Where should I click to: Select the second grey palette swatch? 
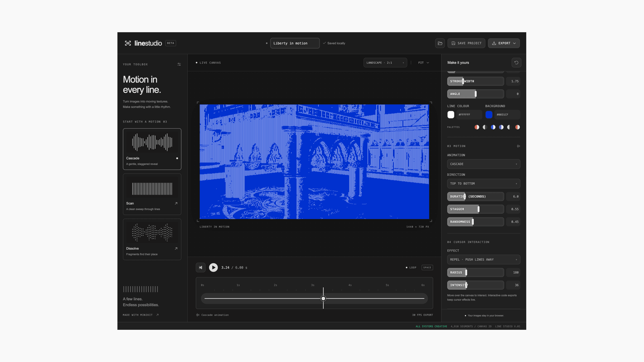tap(485, 127)
